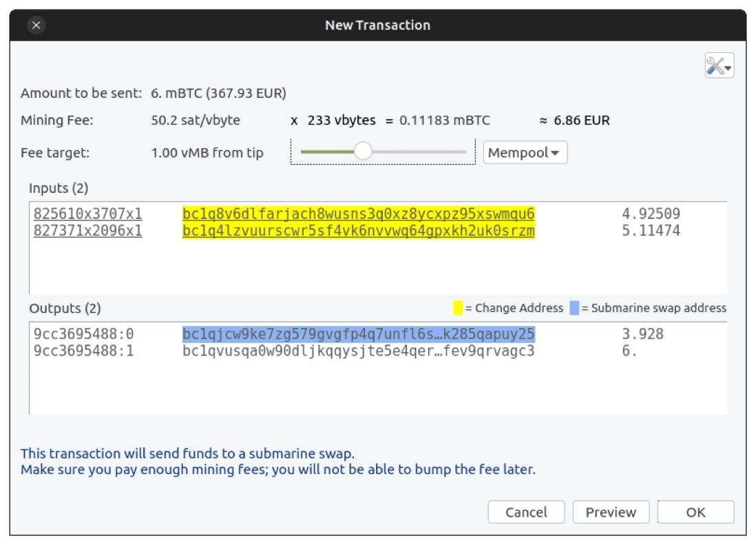The height and width of the screenshot is (545, 756).
Task: Click the blue Submarine swap legend swatch
Action: tap(574, 308)
